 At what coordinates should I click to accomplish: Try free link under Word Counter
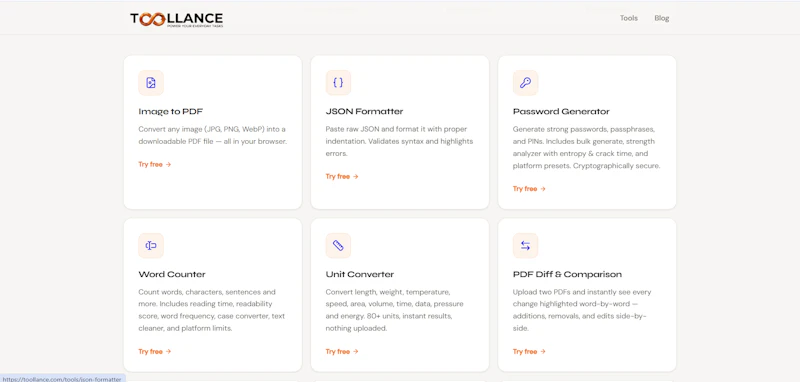(155, 351)
